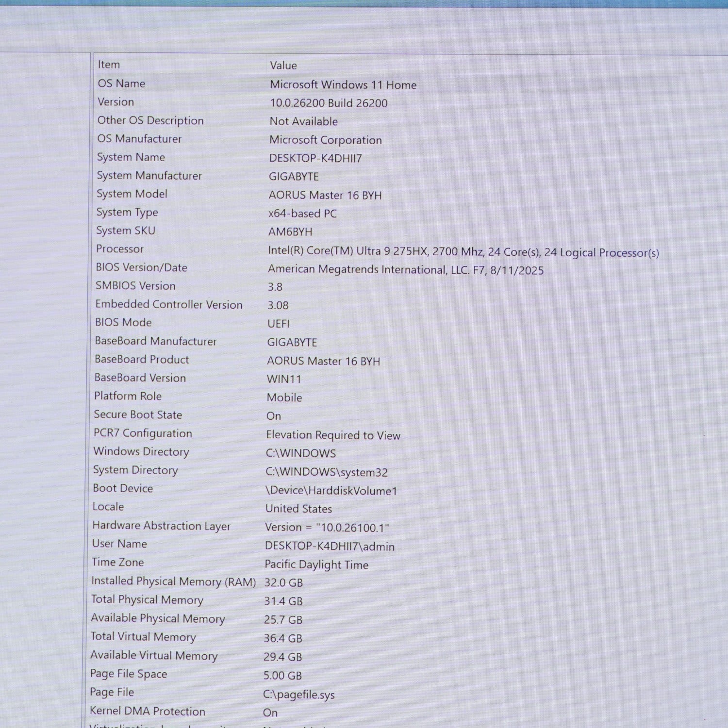Click the value '25.7 GB'
This screenshot has width=728, height=728.
[x=283, y=620]
